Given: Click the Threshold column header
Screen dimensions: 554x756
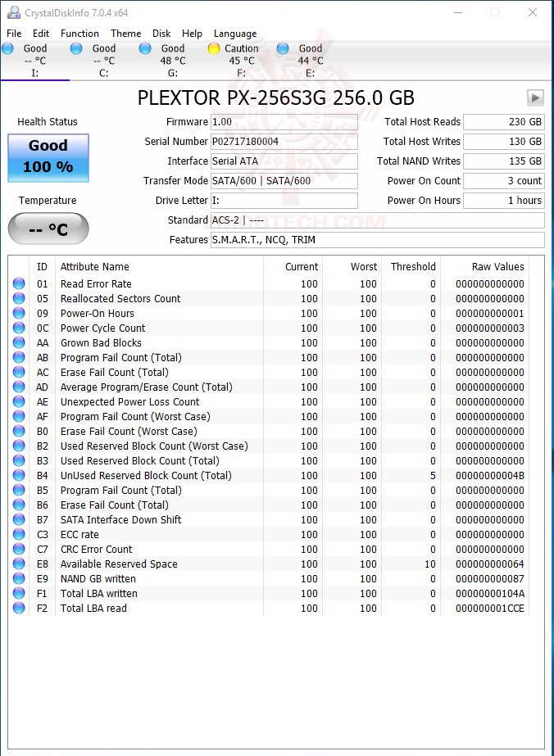Looking at the screenshot, I should (x=413, y=267).
